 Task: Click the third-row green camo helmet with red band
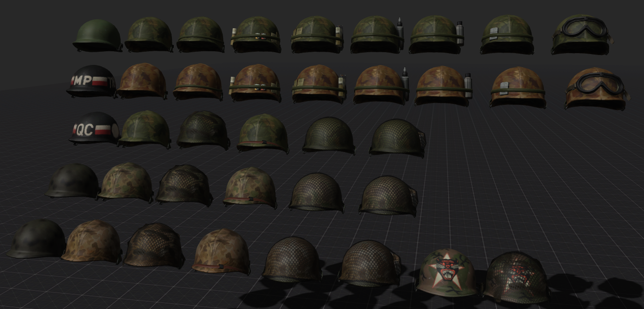(263, 133)
